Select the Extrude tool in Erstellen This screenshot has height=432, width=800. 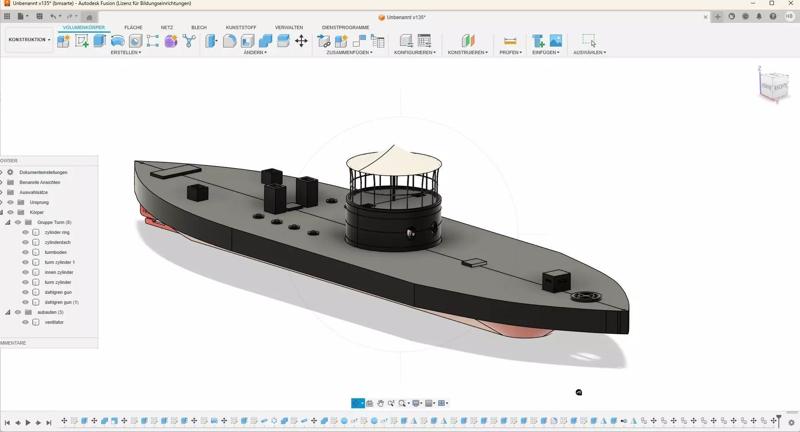point(99,41)
